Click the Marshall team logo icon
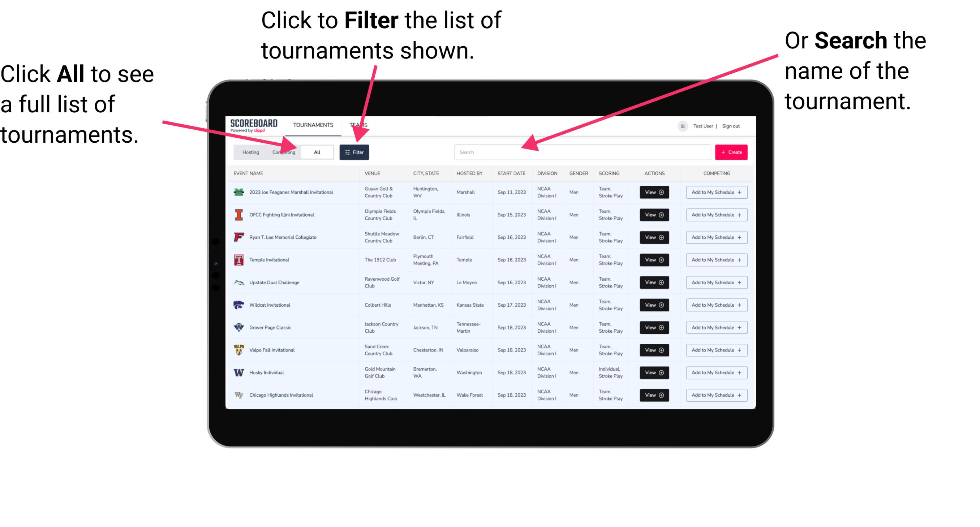The width and height of the screenshot is (980, 527). [238, 192]
